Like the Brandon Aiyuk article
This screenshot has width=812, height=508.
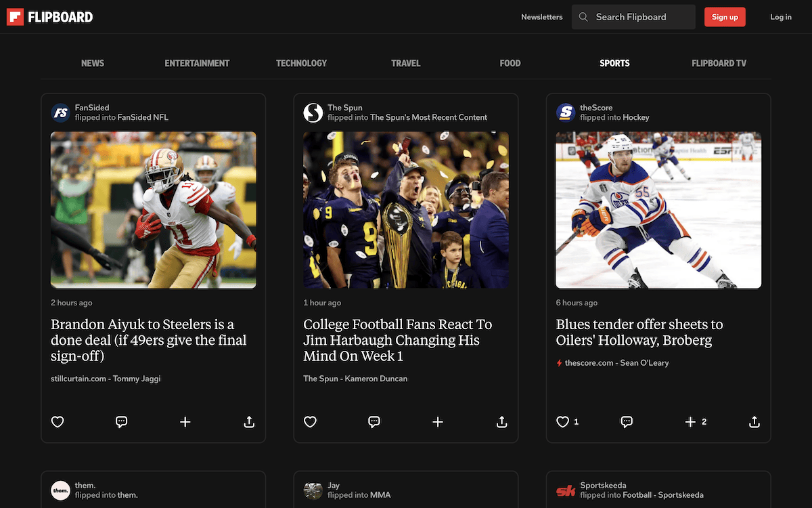point(58,422)
